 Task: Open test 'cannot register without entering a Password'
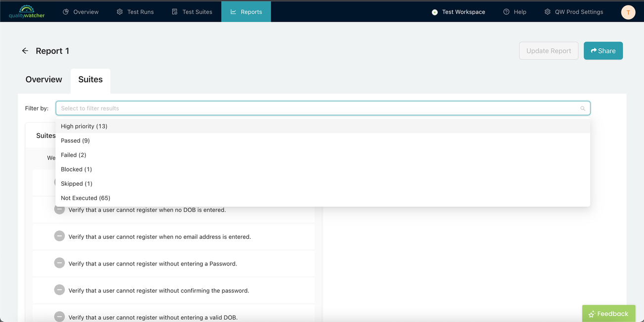(x=153, y=264)
